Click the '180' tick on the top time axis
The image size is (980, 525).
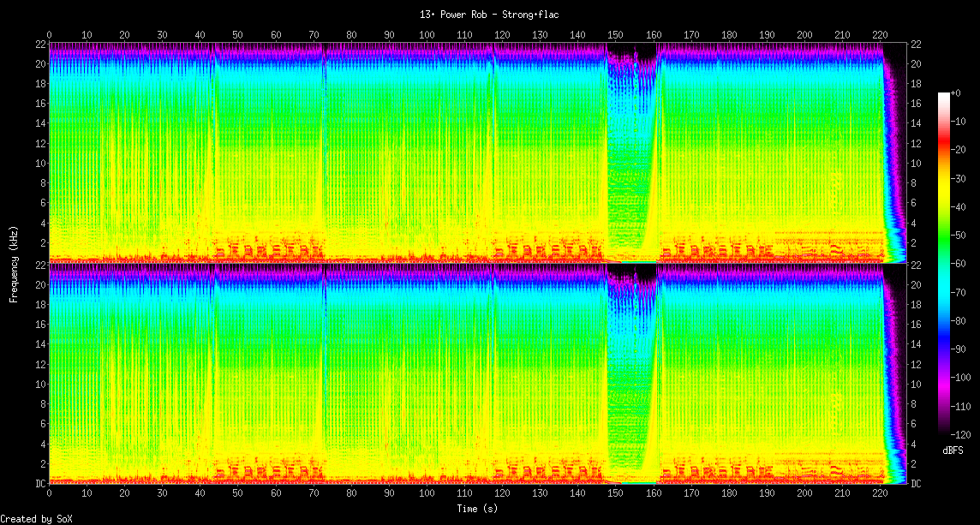[x=729, y=35]
